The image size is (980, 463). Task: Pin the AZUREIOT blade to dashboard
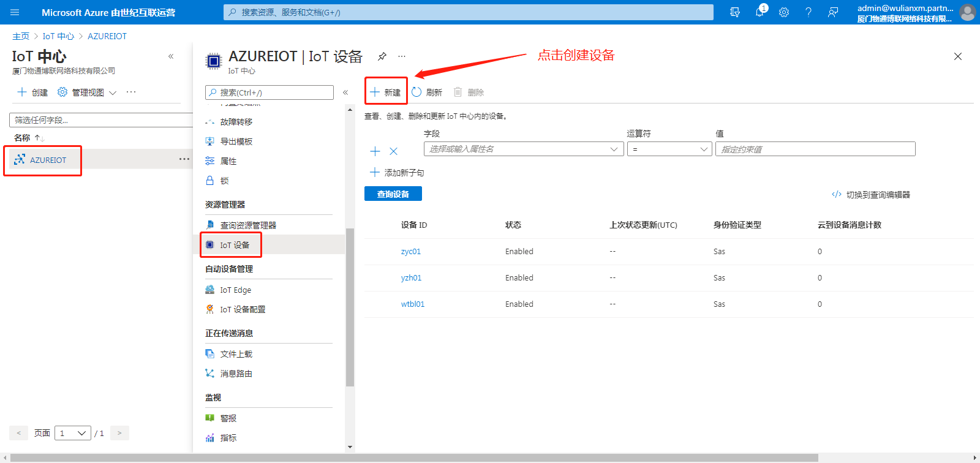click(x=382, y=56)
